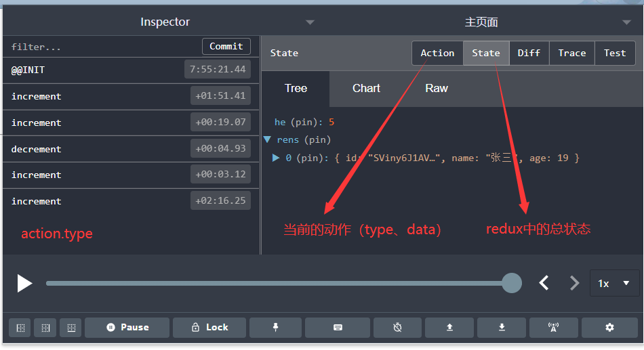Click the Import upload icon
The width and height of the screenshot is (644, 350).
click(x=449, y=328)
